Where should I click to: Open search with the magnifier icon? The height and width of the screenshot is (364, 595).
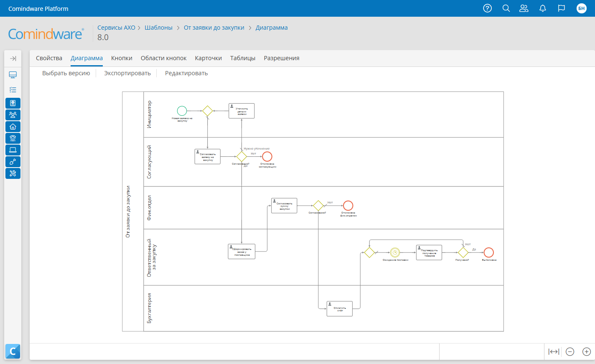[x=506, y=8]
